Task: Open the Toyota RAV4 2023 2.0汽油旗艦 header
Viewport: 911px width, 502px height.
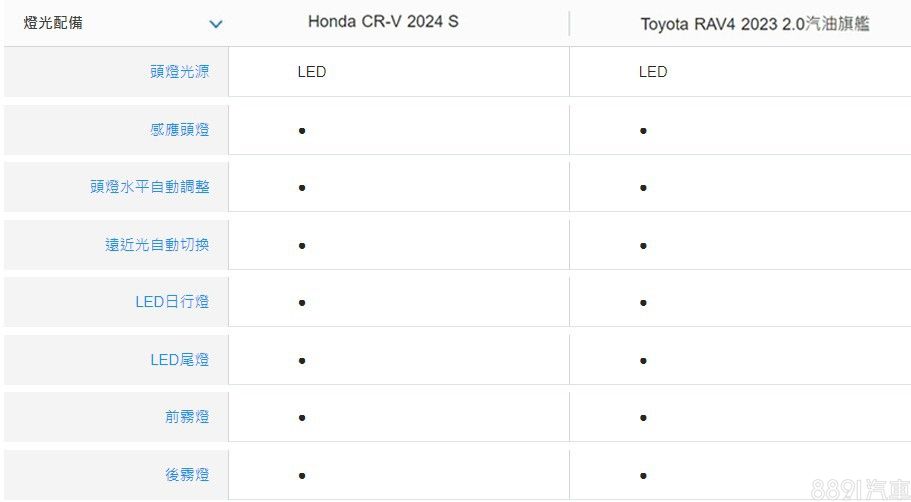Action: point(755,24)
